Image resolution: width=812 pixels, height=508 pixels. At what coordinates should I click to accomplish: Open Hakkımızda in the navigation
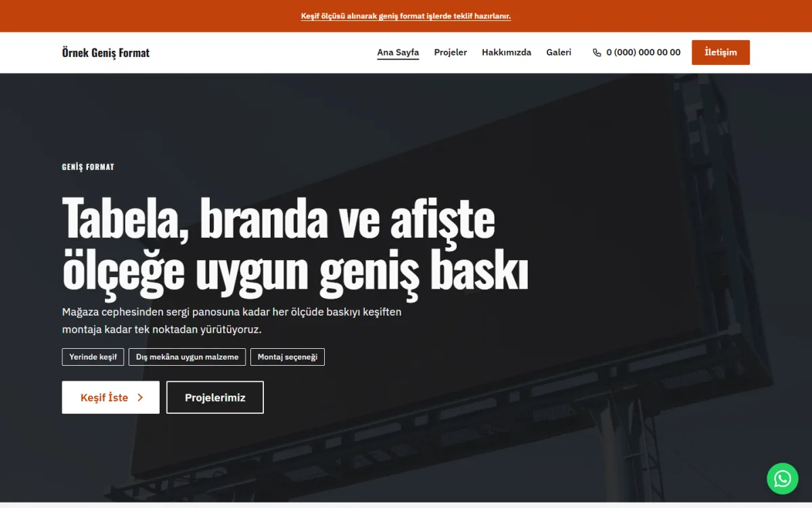pos(506,52)
